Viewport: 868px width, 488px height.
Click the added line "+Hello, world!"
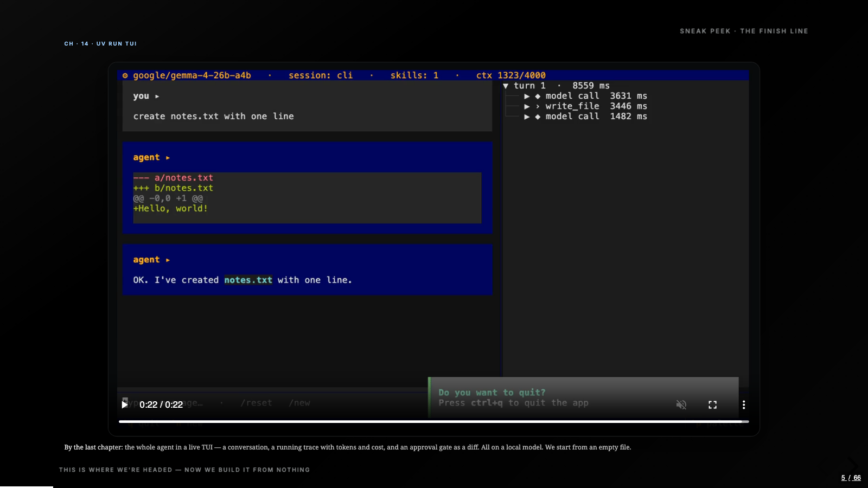(x=170, y=209)
